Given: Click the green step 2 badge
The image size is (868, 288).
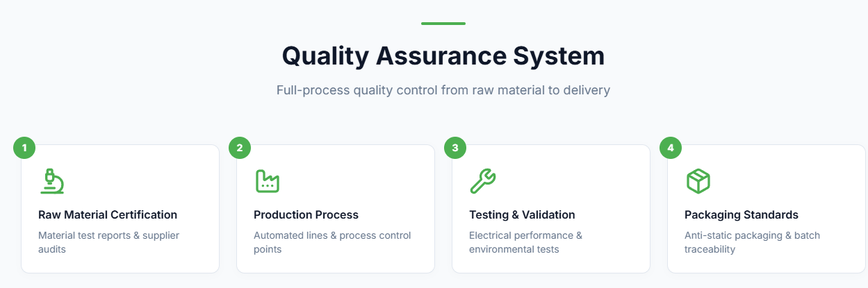Looking at the screenshot, I should [240, 148].
